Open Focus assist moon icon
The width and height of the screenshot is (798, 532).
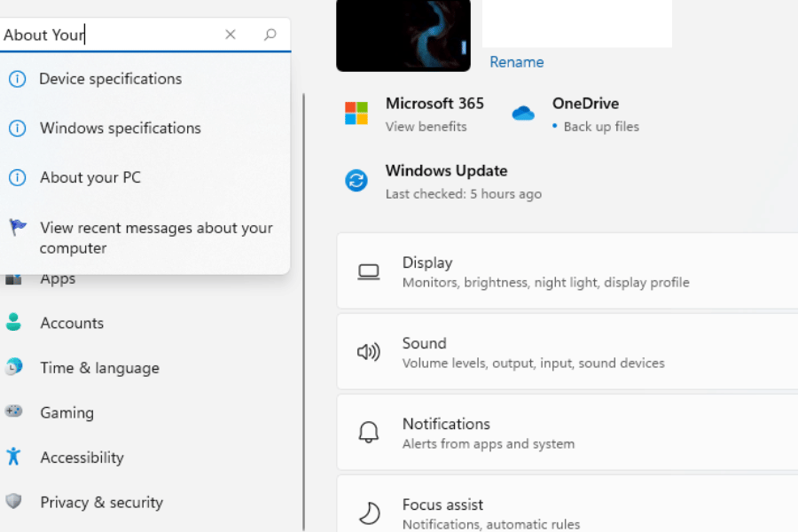tap(368, 505)
